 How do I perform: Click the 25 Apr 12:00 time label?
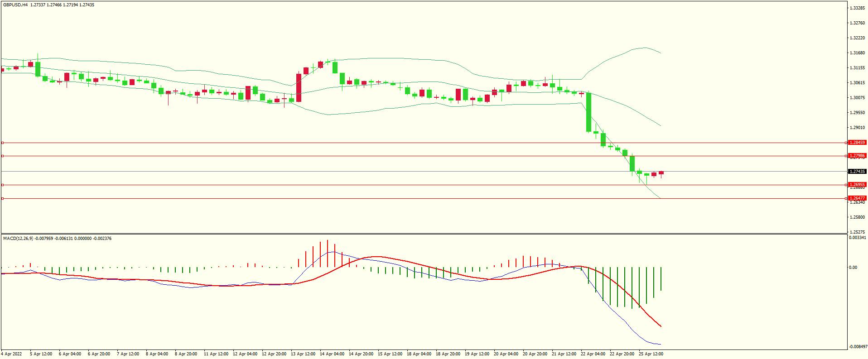pyautogui.click(x=651, y=354)
